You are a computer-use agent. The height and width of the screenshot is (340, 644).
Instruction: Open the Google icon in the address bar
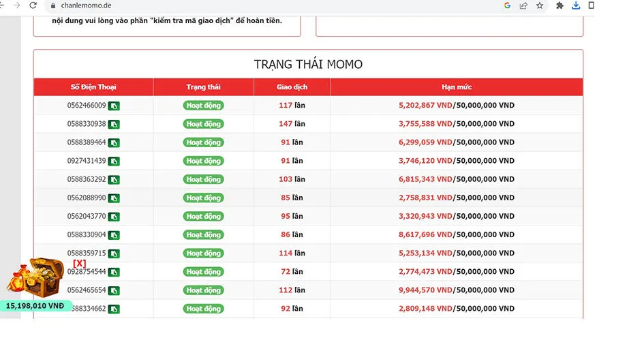507,5
